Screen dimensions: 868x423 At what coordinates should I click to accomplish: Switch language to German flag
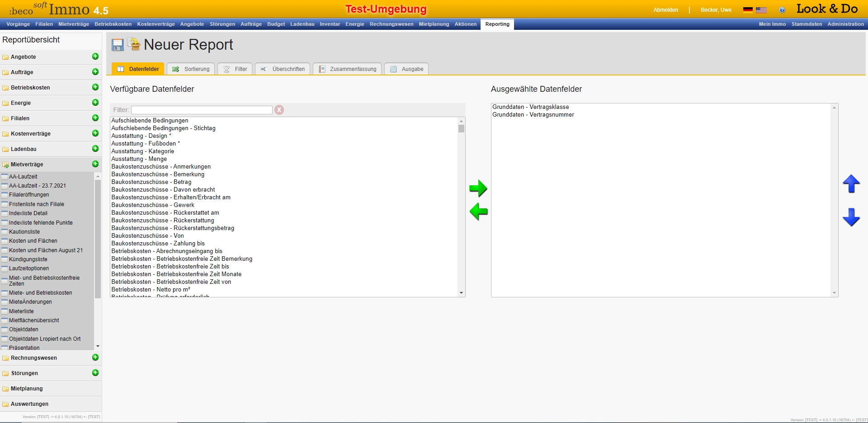click(x=748, y=10)
